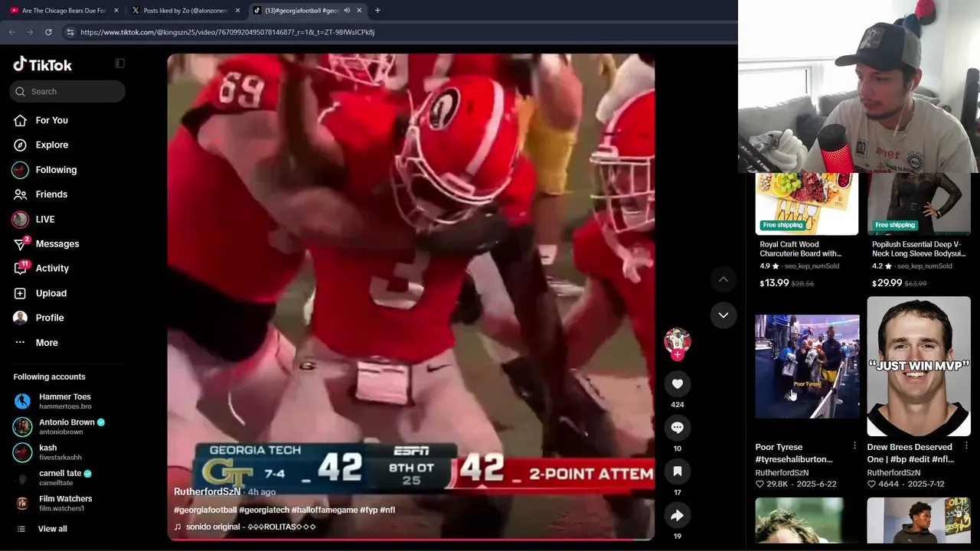The width and height of the screenshot is (980, 551).
Task: Open the For You feed
Action: (x=52, y=120)
